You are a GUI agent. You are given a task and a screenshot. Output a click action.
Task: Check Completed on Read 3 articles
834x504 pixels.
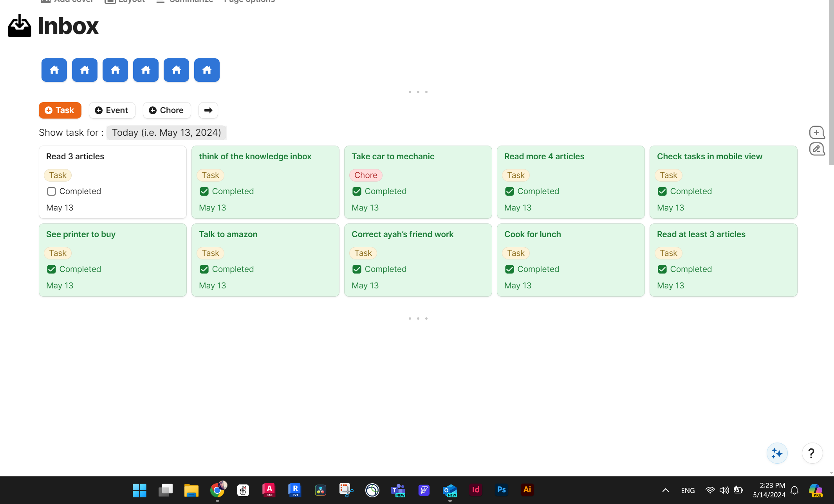(51, 191)
